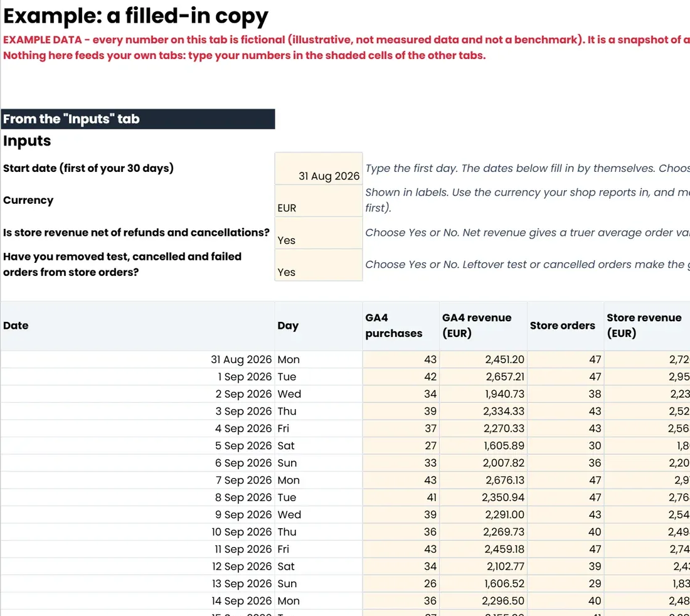
Task: Select Store orders 30 for 5 Sep
Action: pyautogui.click(x=565, y=446)
